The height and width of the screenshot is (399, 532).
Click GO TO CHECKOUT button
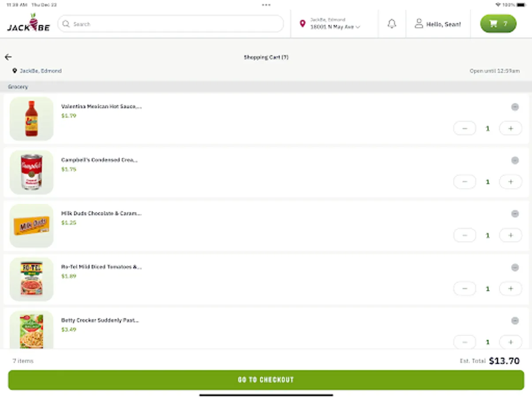[266, 380]
